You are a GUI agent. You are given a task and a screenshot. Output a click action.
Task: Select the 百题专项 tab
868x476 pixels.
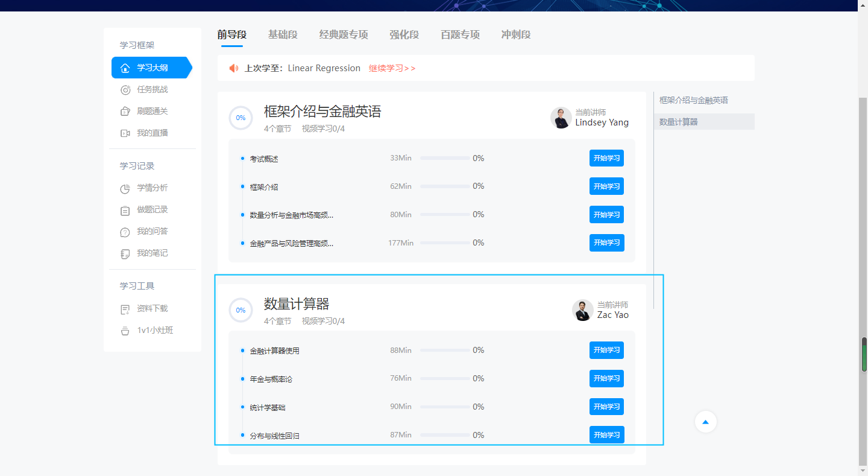coord(460,35)
